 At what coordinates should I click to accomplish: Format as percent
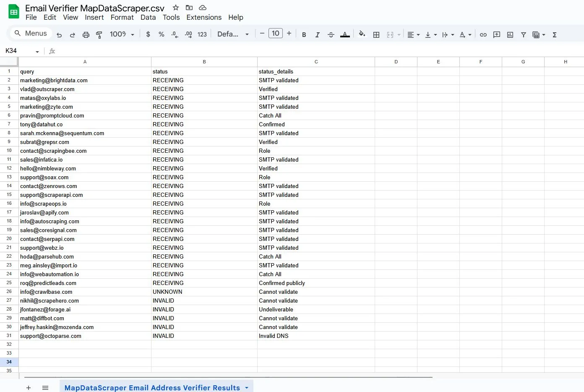(x=162, y=34)
